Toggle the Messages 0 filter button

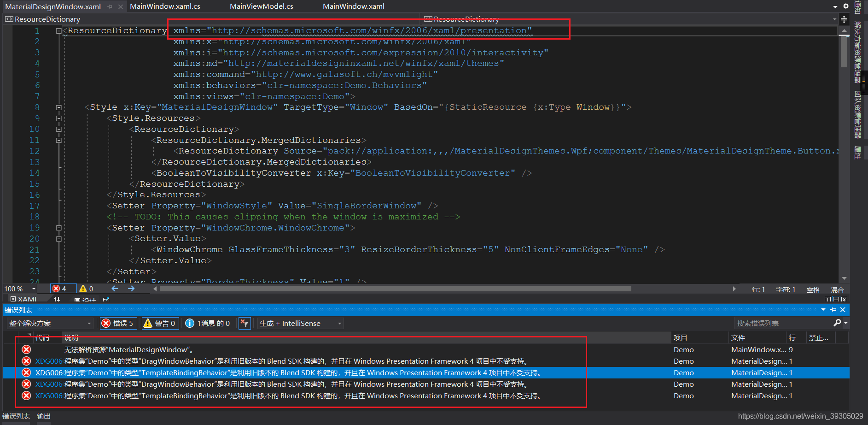(208, 323)
